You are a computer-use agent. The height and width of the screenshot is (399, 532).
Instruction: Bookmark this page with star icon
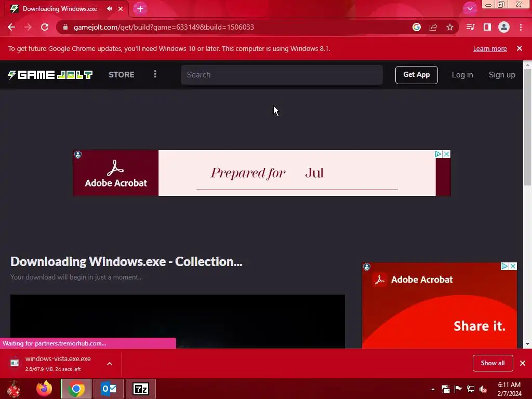click(450, 27)
